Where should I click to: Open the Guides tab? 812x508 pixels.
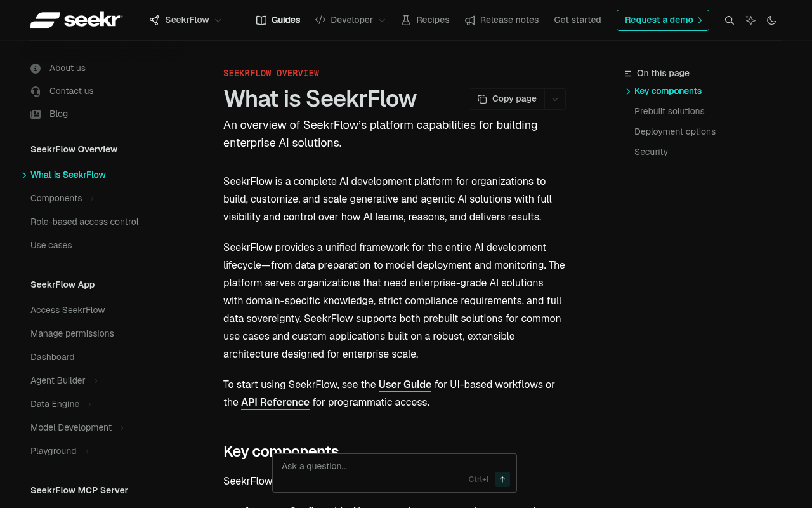pyautogui.click(x=278, y=20)
